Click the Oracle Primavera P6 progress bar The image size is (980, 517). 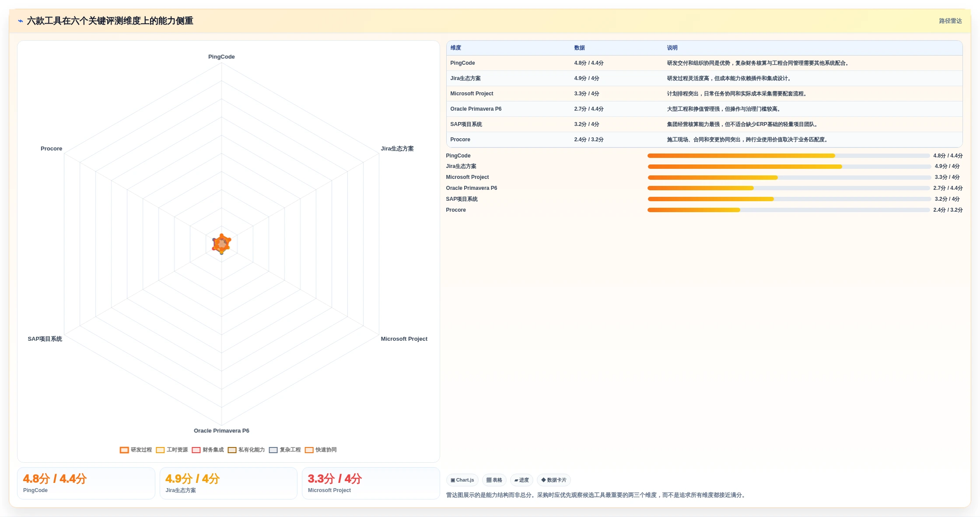point(788,188)
